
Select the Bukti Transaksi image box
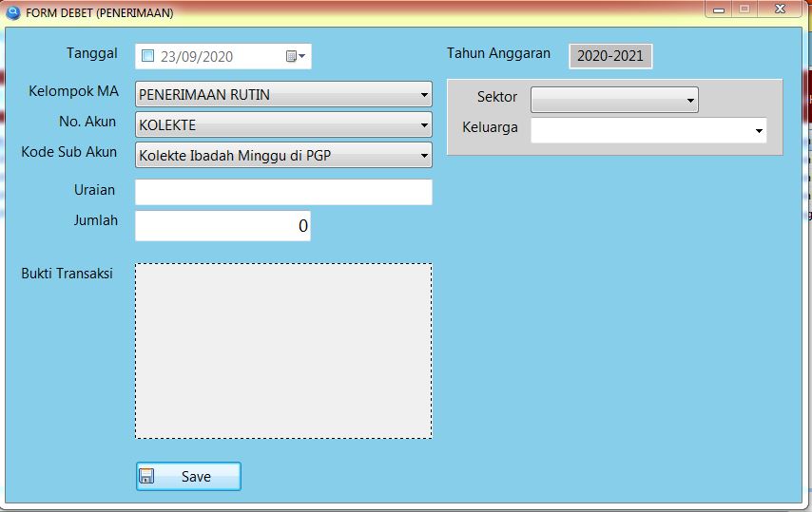coord(283,351)
